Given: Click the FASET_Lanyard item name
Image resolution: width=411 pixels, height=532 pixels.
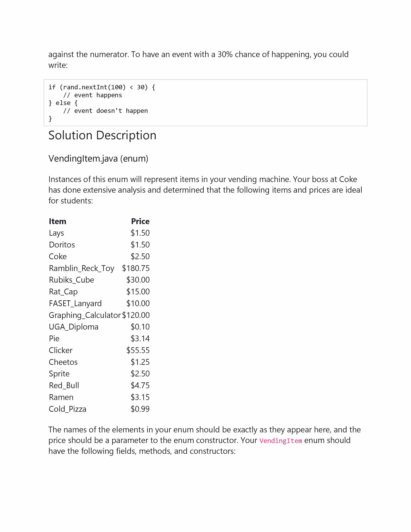Looking at the screenshot, I should pyautogui.click(x=75, y=304).
